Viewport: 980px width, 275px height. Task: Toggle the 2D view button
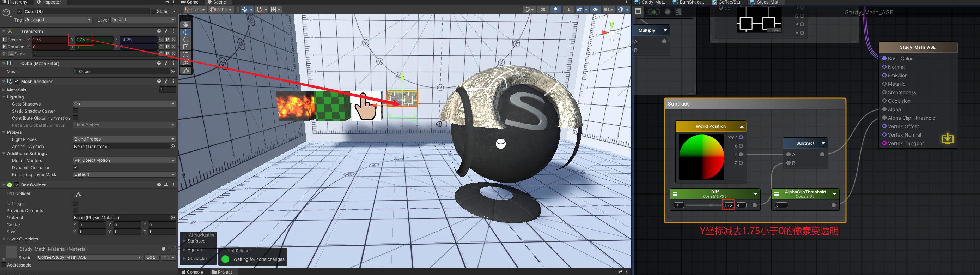click(543, 10)
